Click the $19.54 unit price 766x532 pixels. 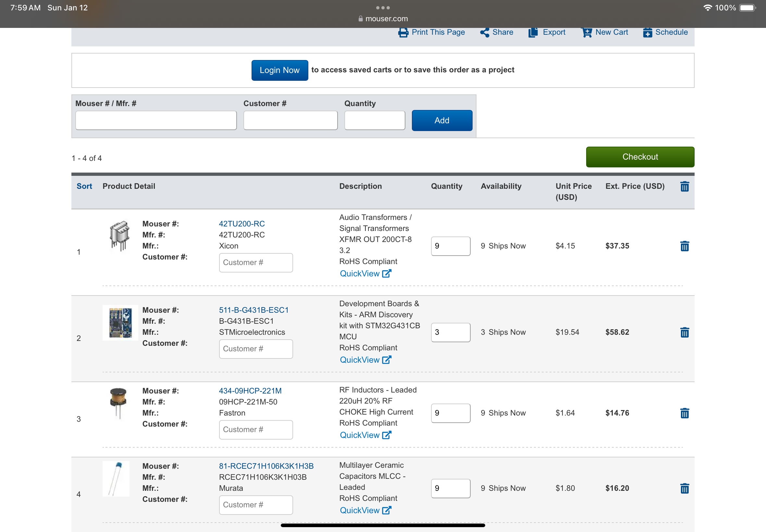(x=567, y=332)
